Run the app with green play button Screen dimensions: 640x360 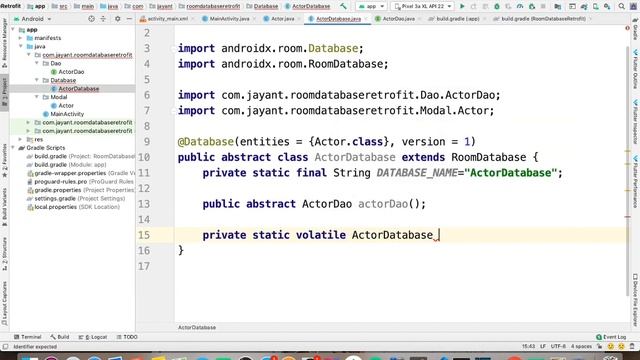(x=462, y=6)
